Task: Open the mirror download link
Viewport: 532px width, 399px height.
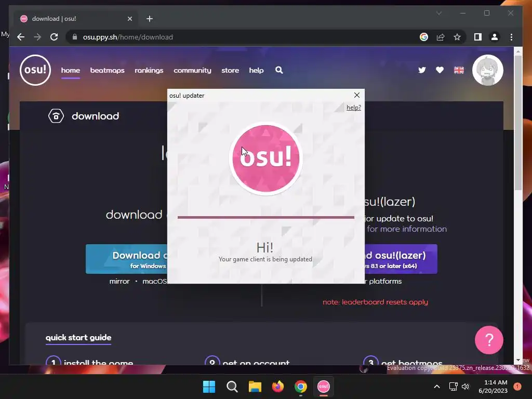Action: [x=119, y=281]
